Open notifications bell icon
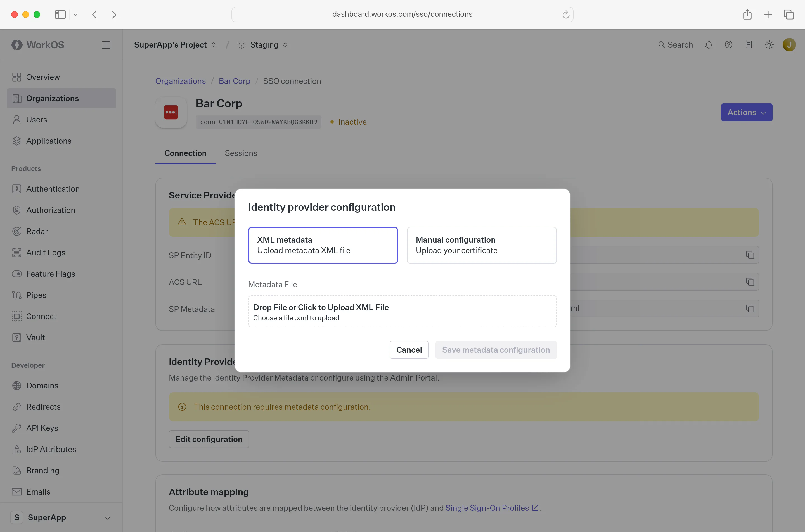805x532 pixels. pos(709,45)
